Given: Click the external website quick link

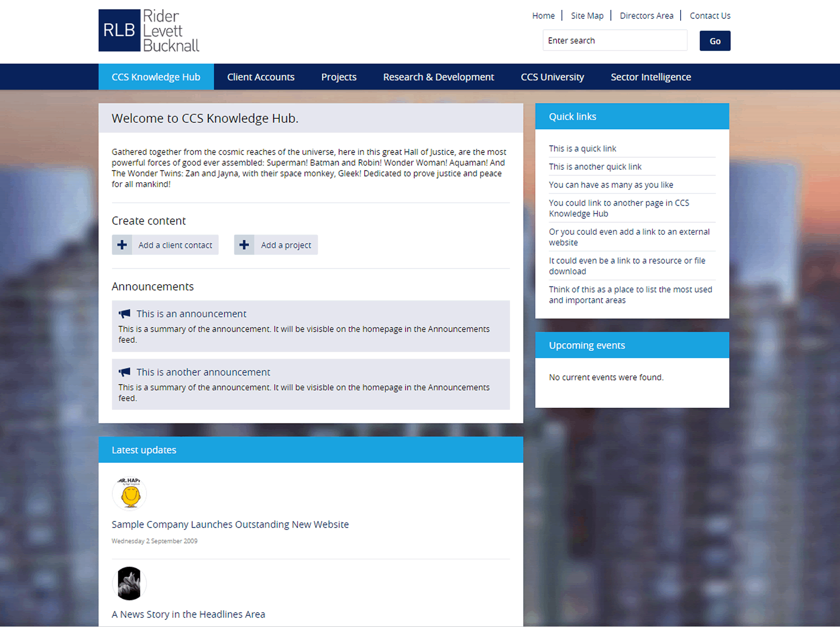Looking at the screenshot, I should click(629, 237).
